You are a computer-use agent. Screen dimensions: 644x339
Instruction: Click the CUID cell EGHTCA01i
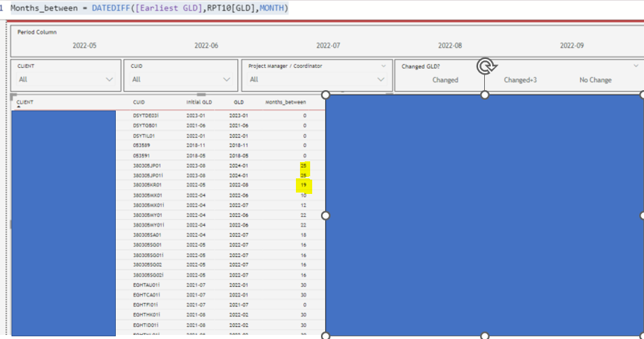146,295
